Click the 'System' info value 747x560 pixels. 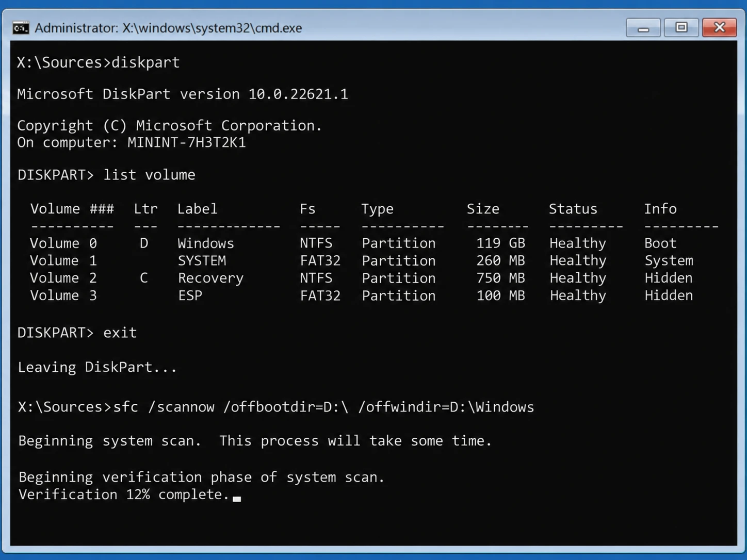point(669,261)
